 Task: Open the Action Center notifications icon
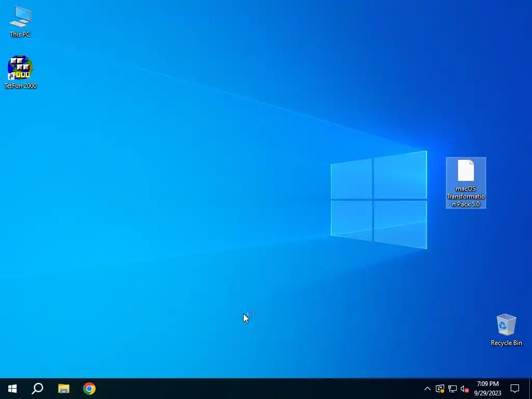(515, 389)
